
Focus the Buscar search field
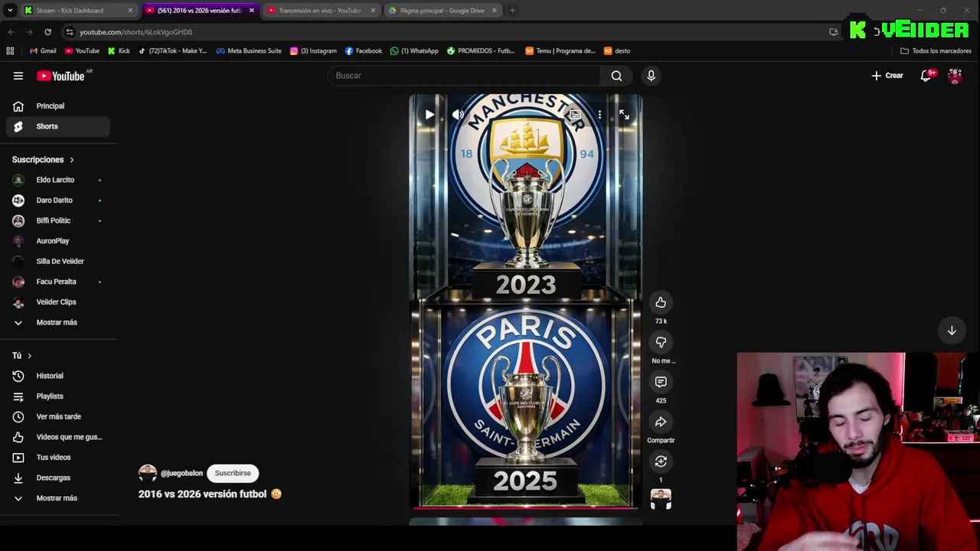(464, 76)
